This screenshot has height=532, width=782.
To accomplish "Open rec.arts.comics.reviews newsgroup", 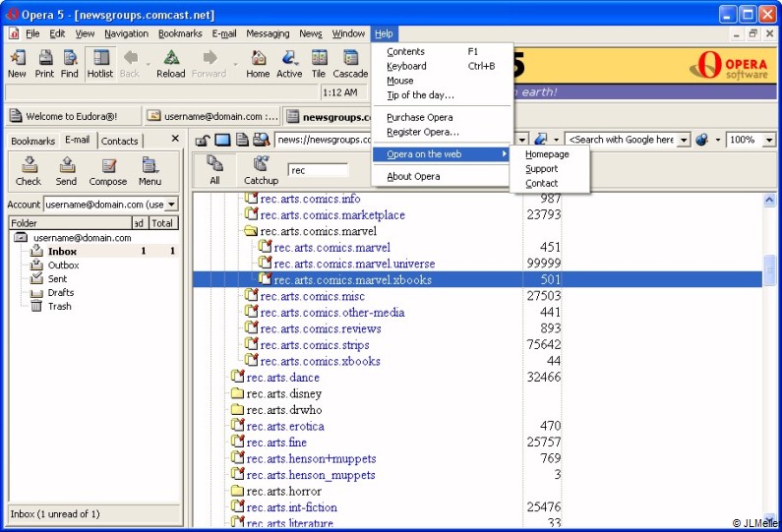I will click(321, 328).
